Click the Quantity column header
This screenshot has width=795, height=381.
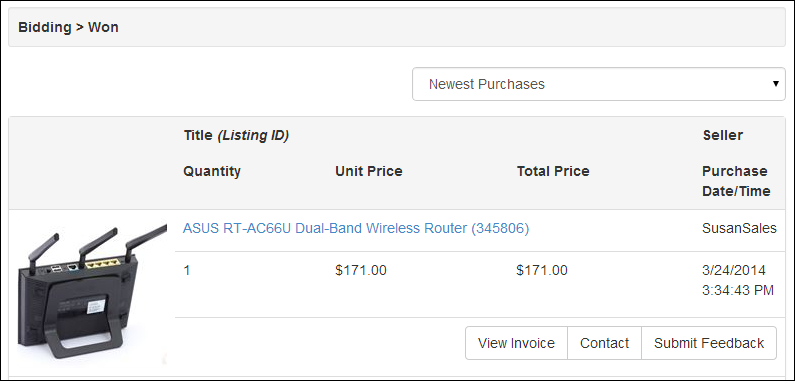[212, 171]
